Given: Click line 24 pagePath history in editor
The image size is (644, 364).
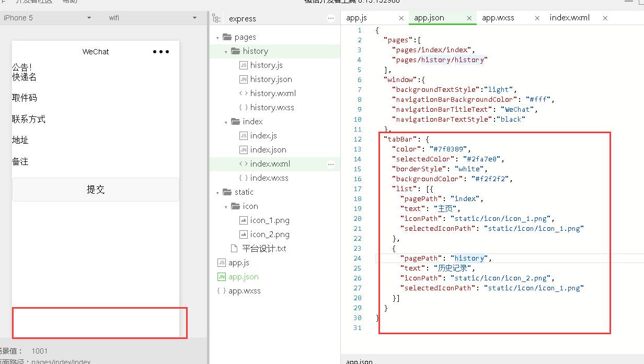Looking at the screenshot, I should coord(445,258).
